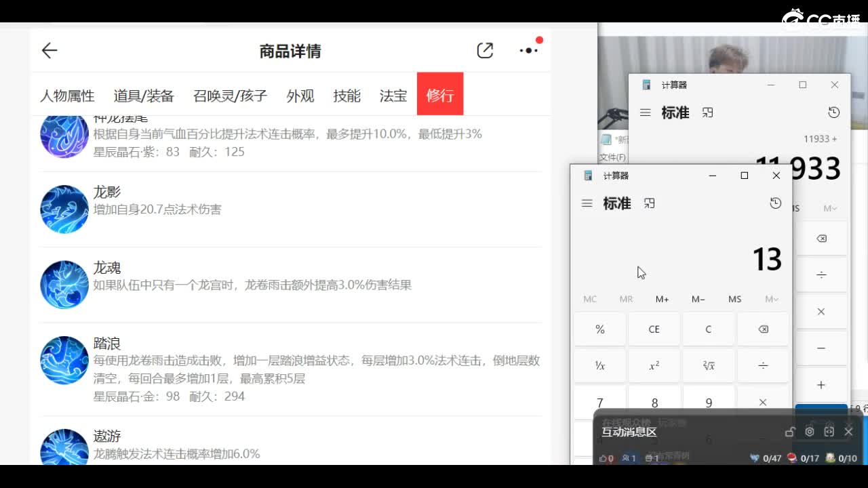Image resolution: width=868 pixels, height=488 pixels.
Task: Lock the 互动消息区 panel
Action: 790,432
